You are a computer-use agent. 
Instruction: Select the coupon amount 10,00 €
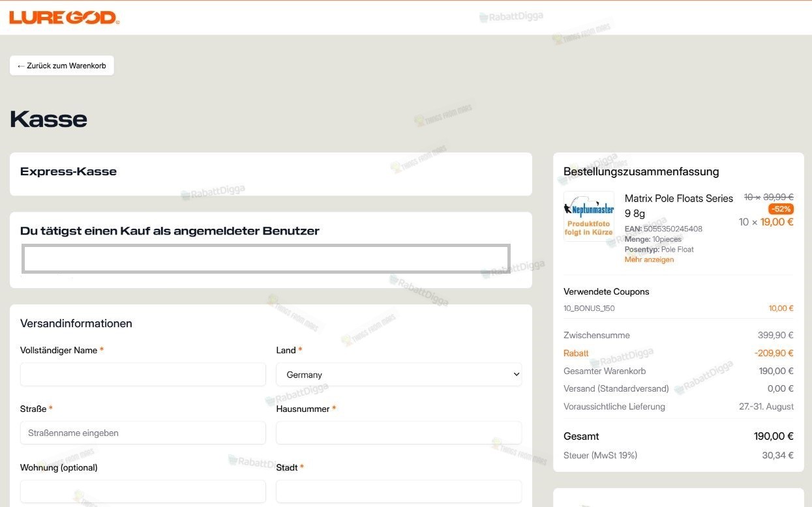click(x=781, y=308)
